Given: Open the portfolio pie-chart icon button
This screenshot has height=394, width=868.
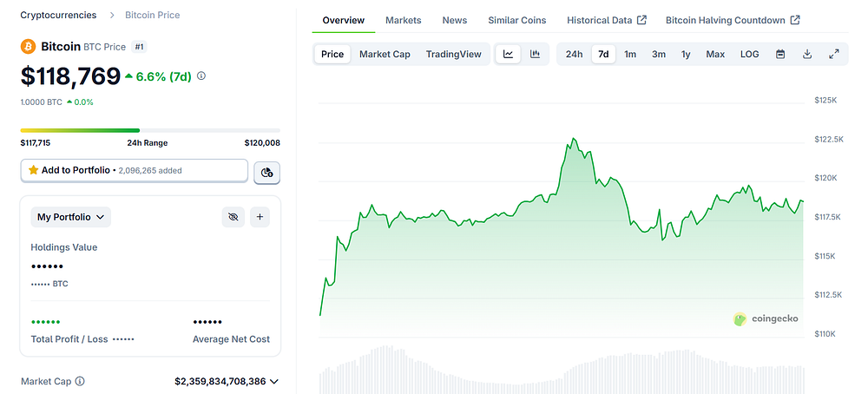Looking at the screenshot, I should tap(266, 172).
